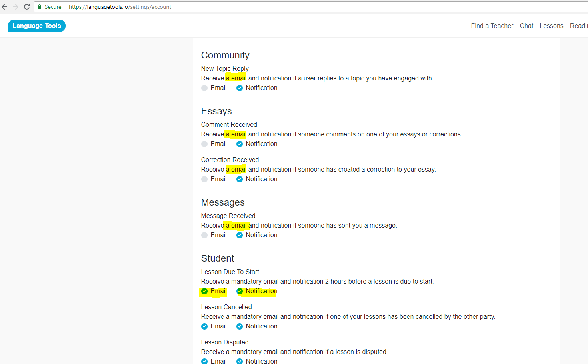Toggle Notification for Lesson Cancelled
The image size is (588, 364).
[240, 326]
